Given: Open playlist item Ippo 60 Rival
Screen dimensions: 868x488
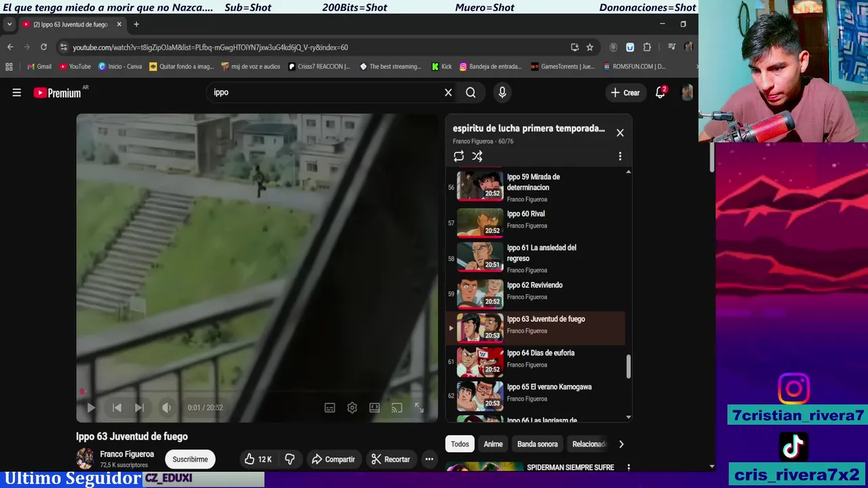Looking at the screenshot, I should click(x=536, y=222).
